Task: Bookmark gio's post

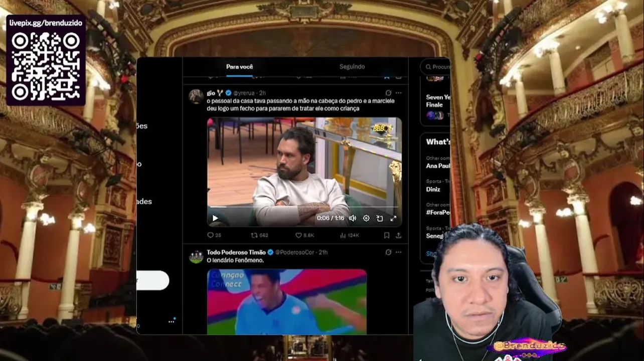Action: coord(387,235)
